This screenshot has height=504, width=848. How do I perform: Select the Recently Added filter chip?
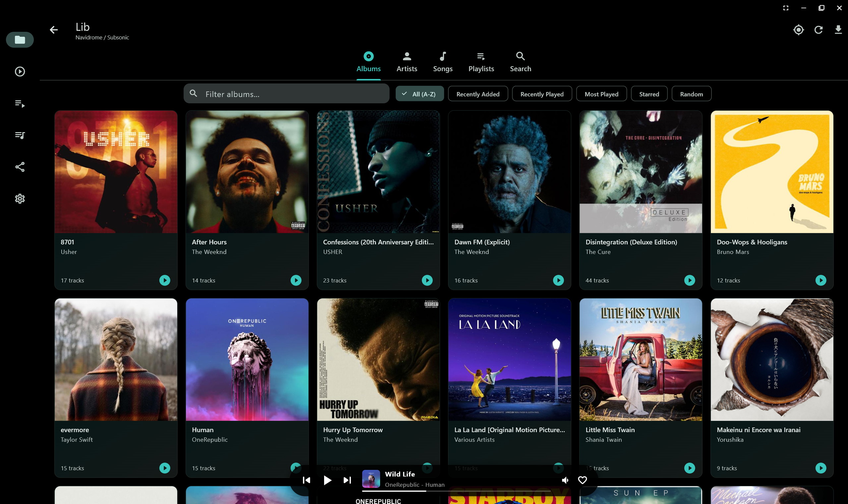click(x=478, y=94)
